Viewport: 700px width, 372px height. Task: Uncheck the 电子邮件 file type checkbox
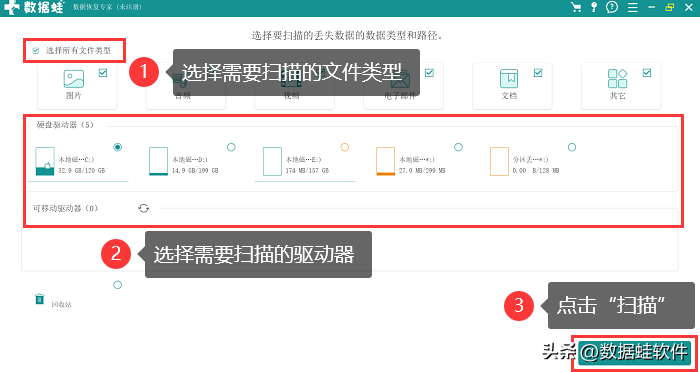429,73
